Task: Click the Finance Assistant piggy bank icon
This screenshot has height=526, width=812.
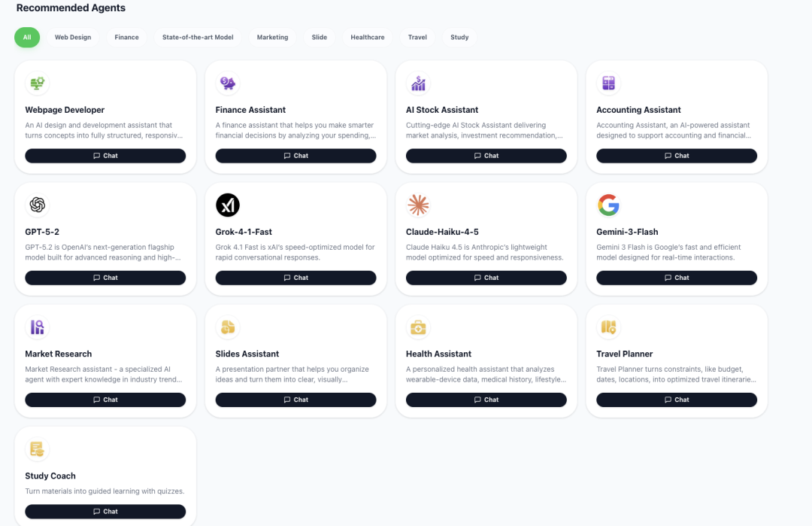Action: pos(228,84)
